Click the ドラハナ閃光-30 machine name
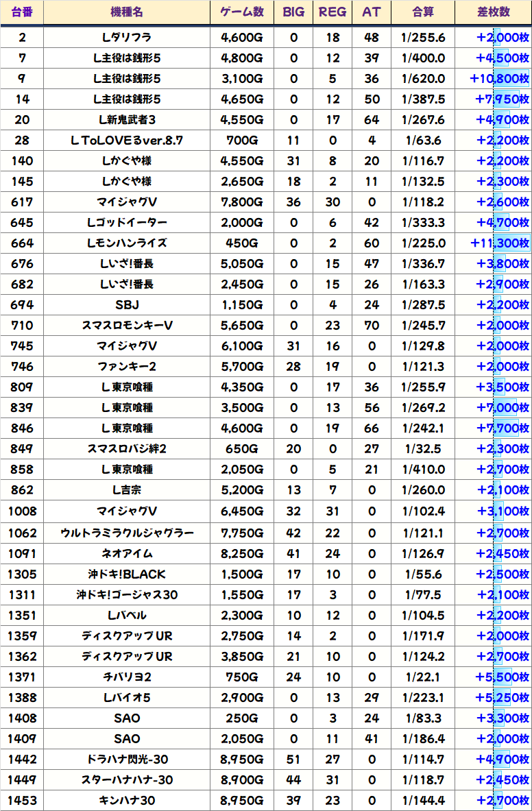This screenshot has width=532, height=811. (x=127, y=759)
